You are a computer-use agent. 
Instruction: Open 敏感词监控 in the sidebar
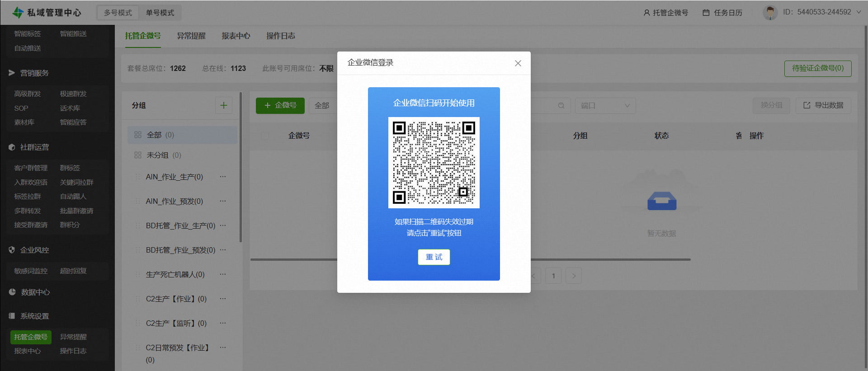[x=31, y=271]
